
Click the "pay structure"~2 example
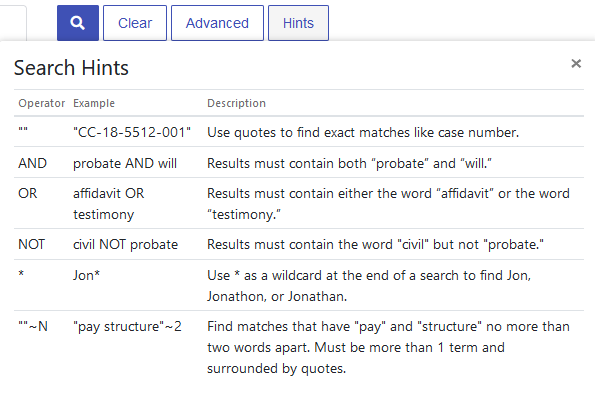pos(127,326)
